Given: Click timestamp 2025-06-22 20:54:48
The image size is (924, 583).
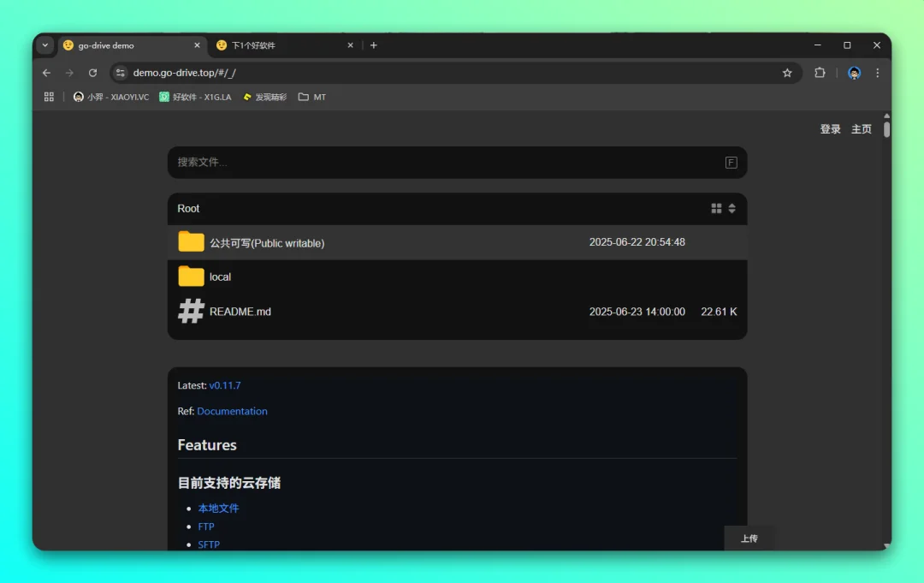Looking at the screenshot, I should pyautogui.click(x=637, y=242).
